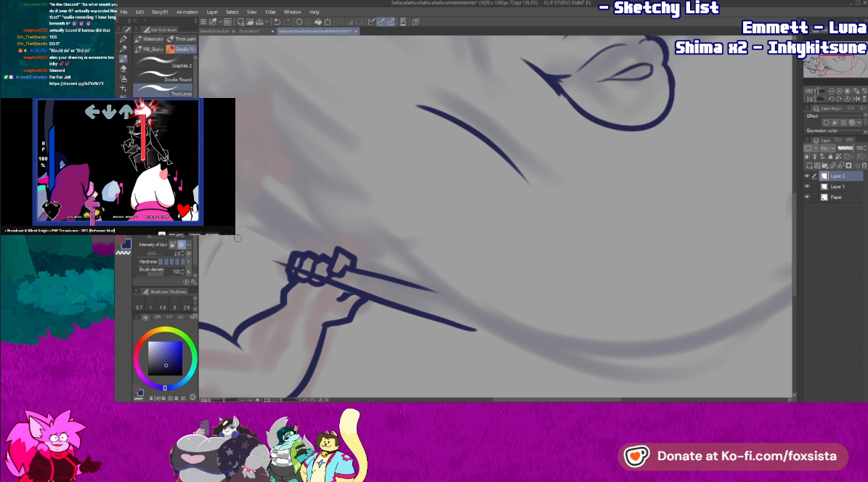Rotate canvas left in Navigator
The height and width of the screenshot is (482, 868).
click(x=832, y=99)
